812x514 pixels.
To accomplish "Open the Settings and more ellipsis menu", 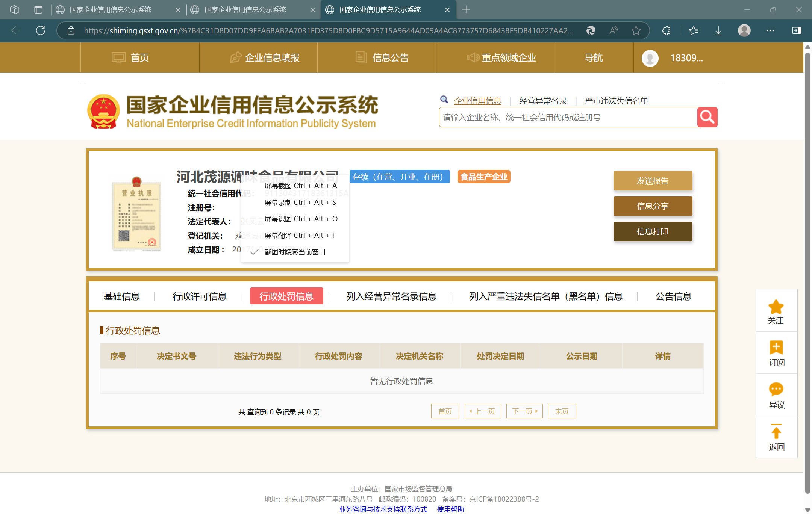I will click(770, 30).
